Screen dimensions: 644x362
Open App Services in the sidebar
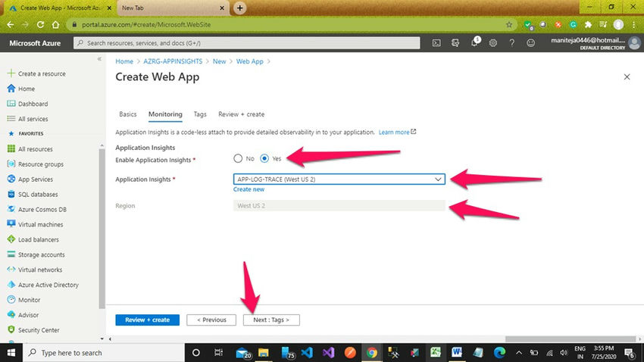pyautogui.click(x=36, y=179)
